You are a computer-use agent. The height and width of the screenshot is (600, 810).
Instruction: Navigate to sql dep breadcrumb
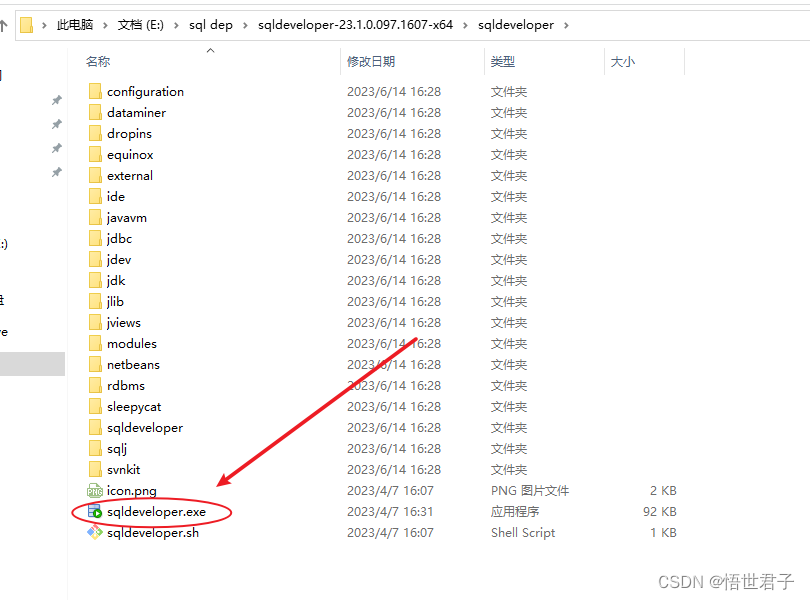click(211, 25)
